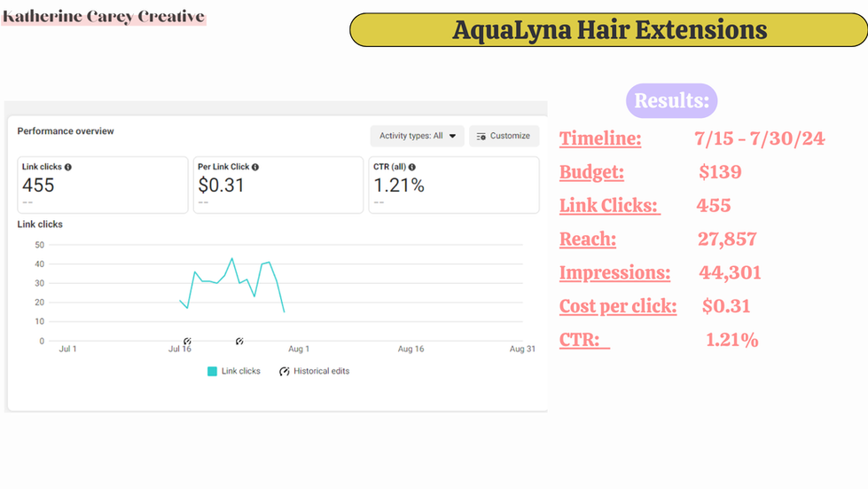Click the Results: purple badge
The image size is (868, 489).
click(x=671, y=101)
